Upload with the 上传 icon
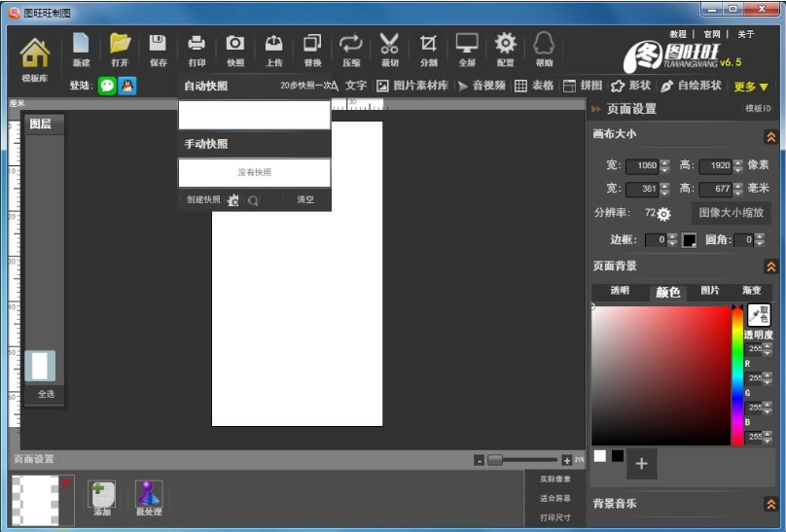The height and width of the screenshot is (532, 786). coord(273,49)
